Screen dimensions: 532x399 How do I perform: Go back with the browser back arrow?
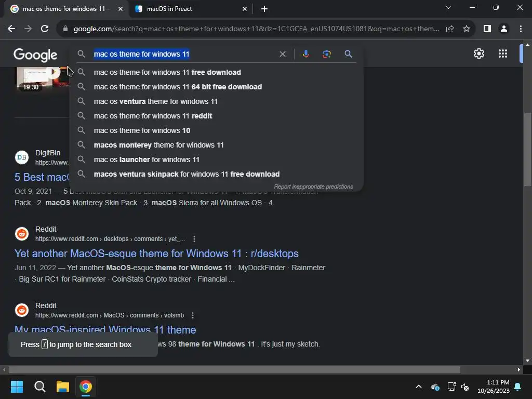pyautogui.click(x=11, y=29)
